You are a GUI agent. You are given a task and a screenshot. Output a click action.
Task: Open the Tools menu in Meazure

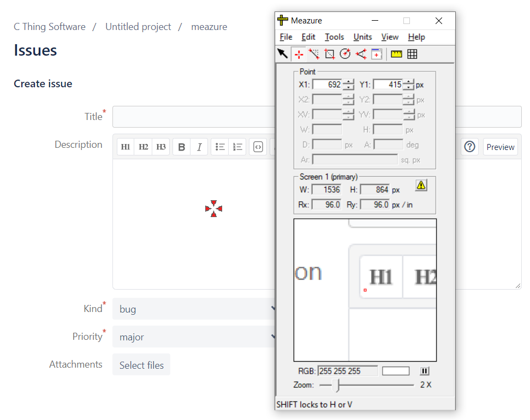coord(334,37)
